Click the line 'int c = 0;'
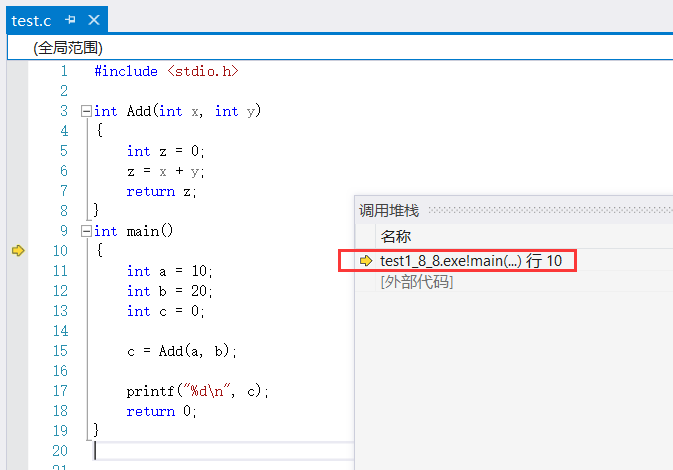This screenshot has height=470, width=673. tap(166, 311)
